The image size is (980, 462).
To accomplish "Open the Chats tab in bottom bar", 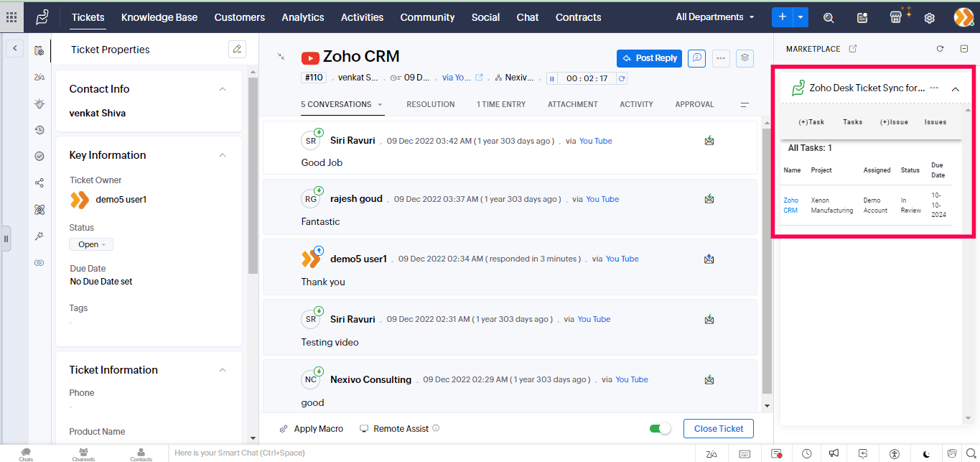I will 26,454.
